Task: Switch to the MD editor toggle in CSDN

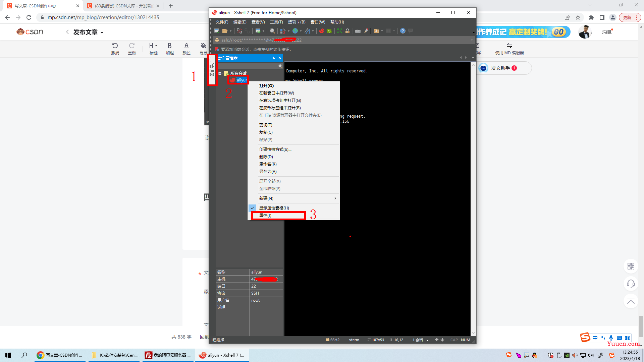Action: 509,49
